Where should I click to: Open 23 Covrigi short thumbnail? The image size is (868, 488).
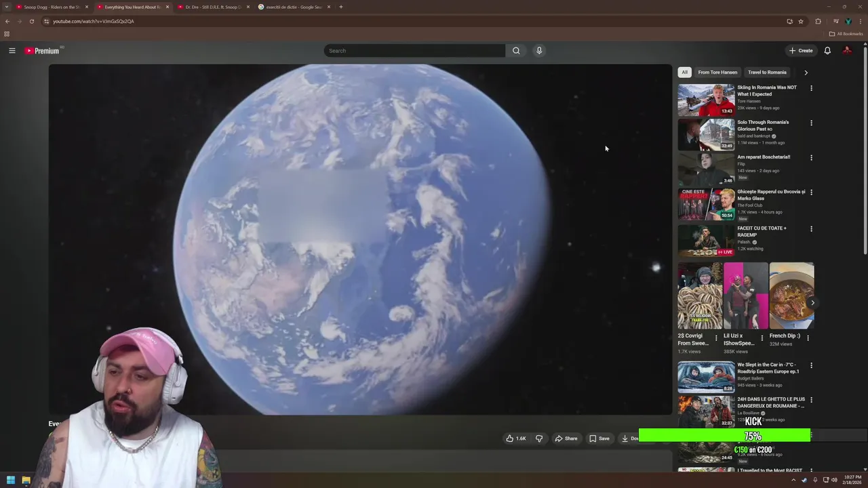[700, 296]
